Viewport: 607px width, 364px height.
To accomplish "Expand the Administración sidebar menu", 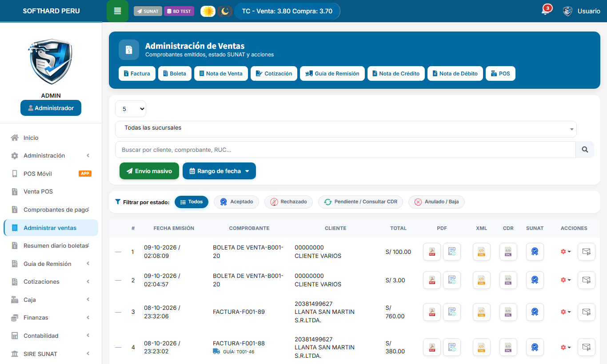I will coord(51,156).
